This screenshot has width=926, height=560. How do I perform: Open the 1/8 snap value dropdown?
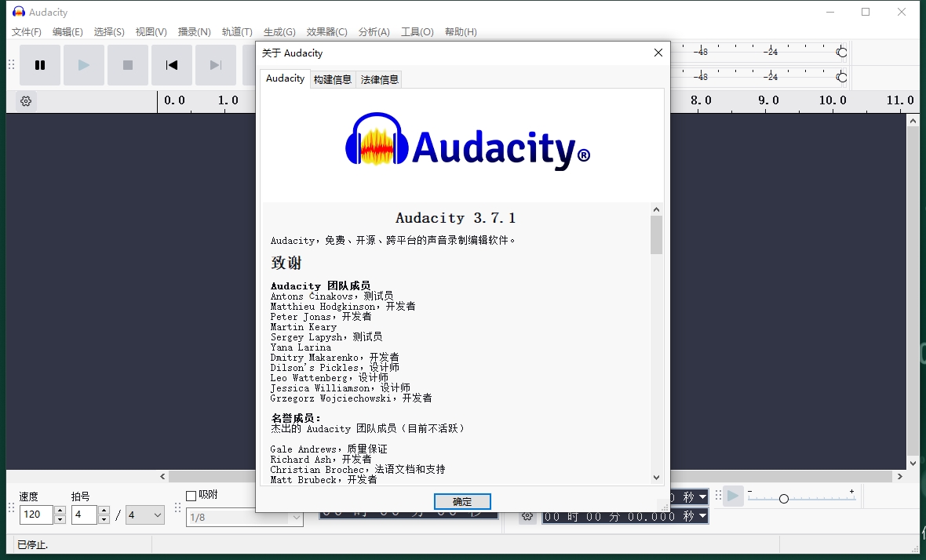pos(297,517)
